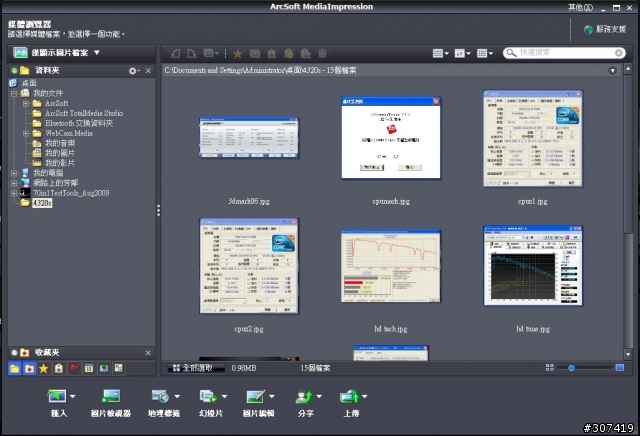Click the 地理標籤 geotag icon

point(160,396)
